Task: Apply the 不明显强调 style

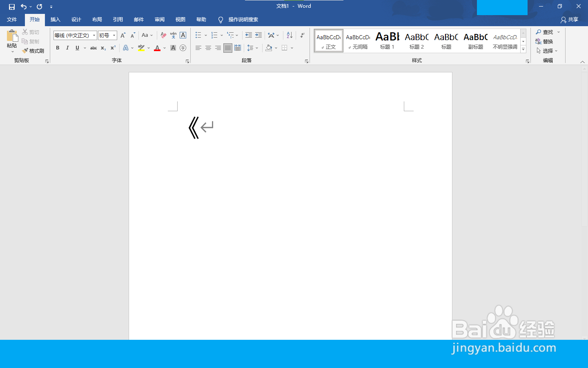Action: pos(505,41)
